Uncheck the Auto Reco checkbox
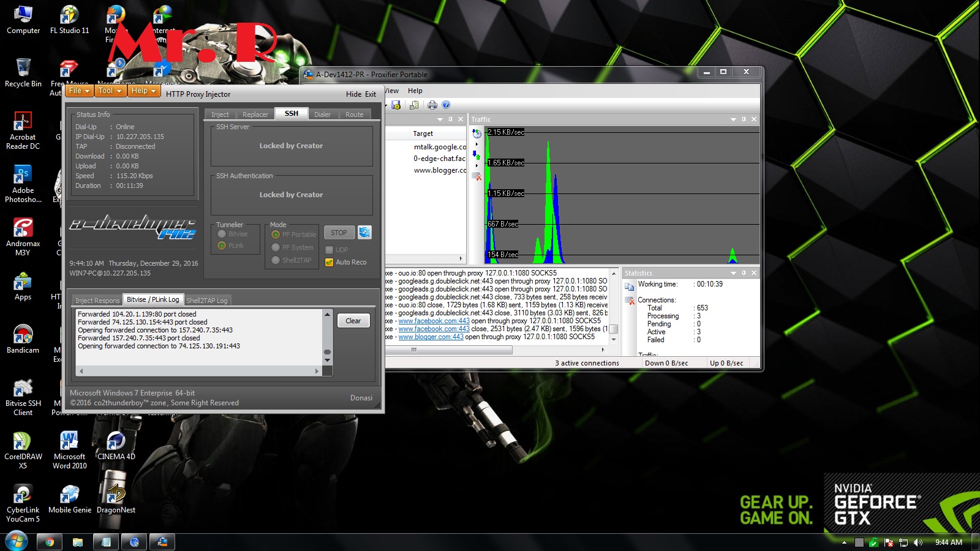980x551 pixels. [x=329, y=262]
